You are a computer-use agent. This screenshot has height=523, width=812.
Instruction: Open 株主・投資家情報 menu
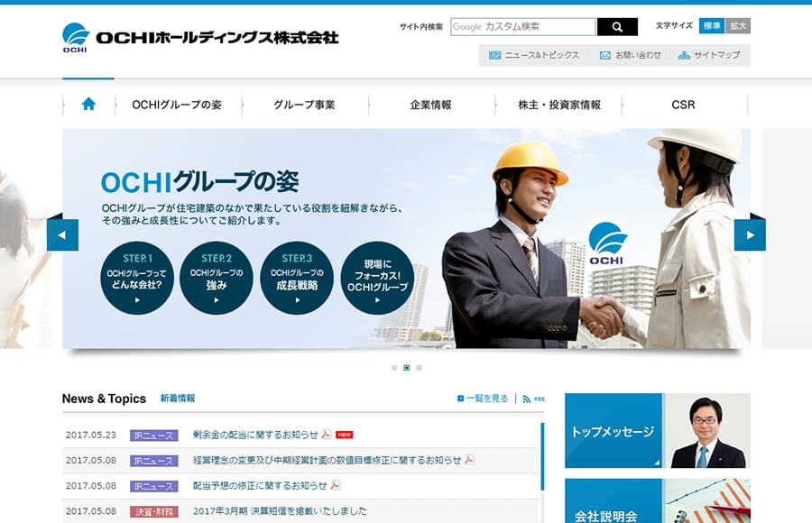tap(559, 105)
